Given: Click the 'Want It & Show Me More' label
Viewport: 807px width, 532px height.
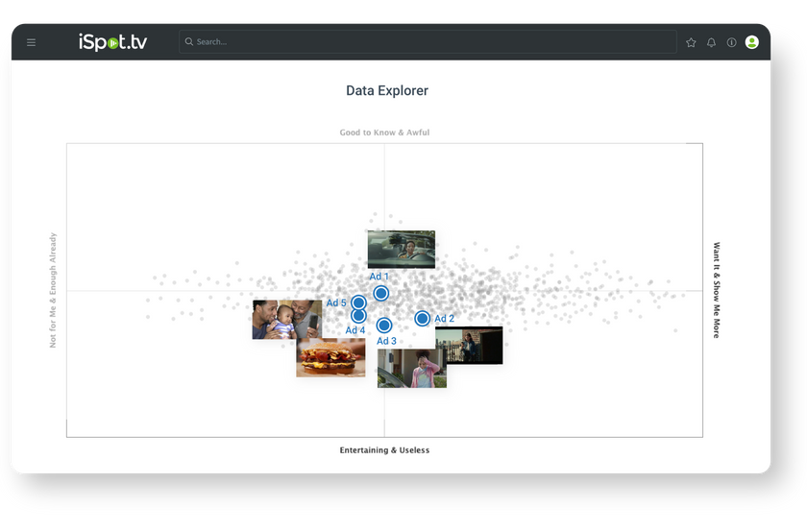Looking at the screenshot, I should coord(717,290).
